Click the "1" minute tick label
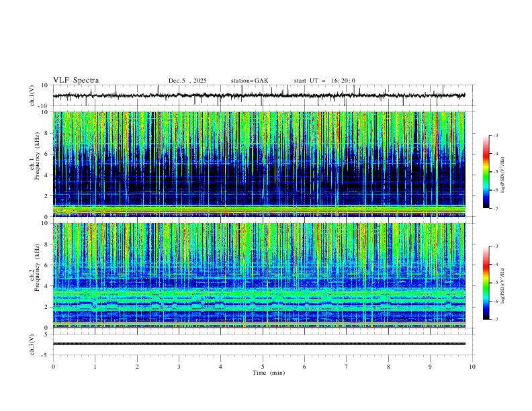This screenshot has width=532, height=411. click(95, 367)
